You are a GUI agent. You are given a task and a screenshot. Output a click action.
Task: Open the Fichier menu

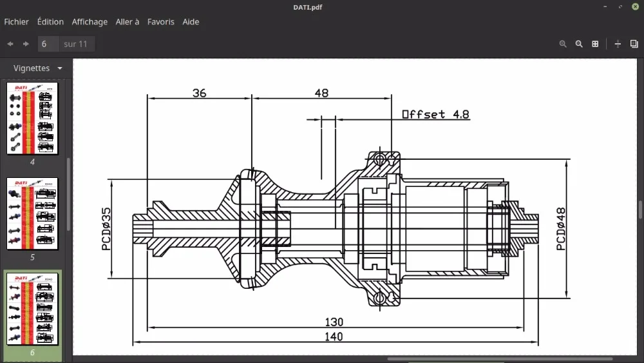point(17,22)
